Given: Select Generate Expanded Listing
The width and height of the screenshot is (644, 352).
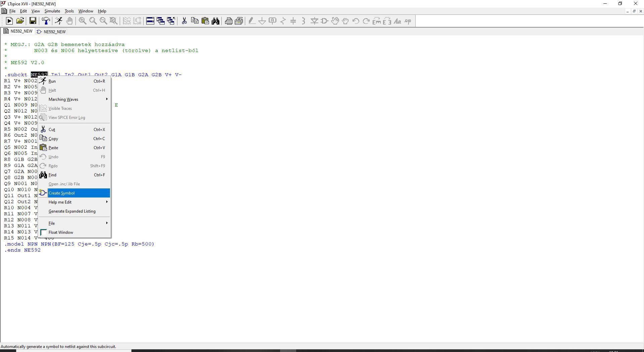Looking at the screenshot, I should [x=74, y=211].
